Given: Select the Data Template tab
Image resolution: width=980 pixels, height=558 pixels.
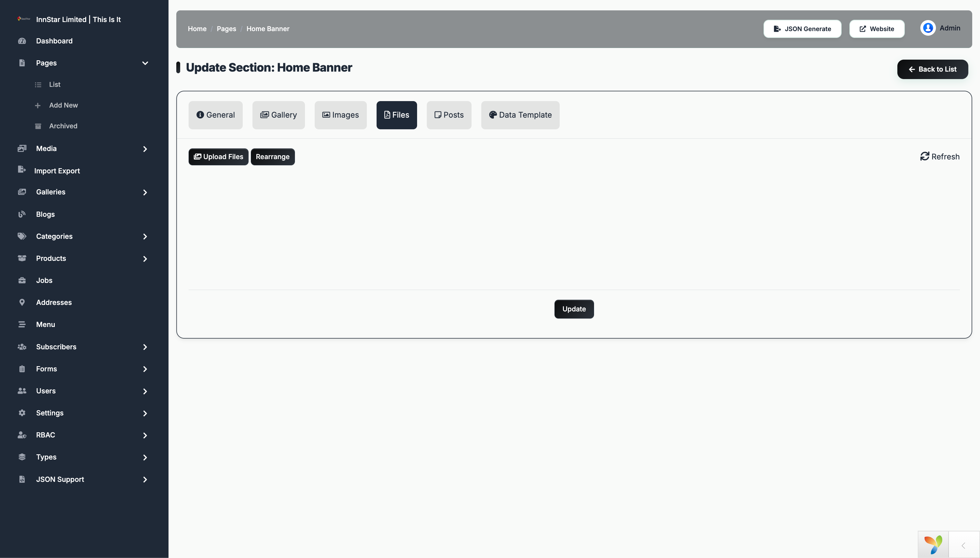Looking at the screenshot, I should (x=520, y=115).
